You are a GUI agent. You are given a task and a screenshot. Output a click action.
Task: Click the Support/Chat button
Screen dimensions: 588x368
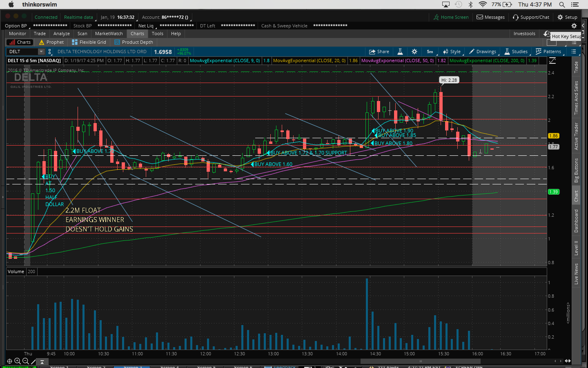coord(531,17)
